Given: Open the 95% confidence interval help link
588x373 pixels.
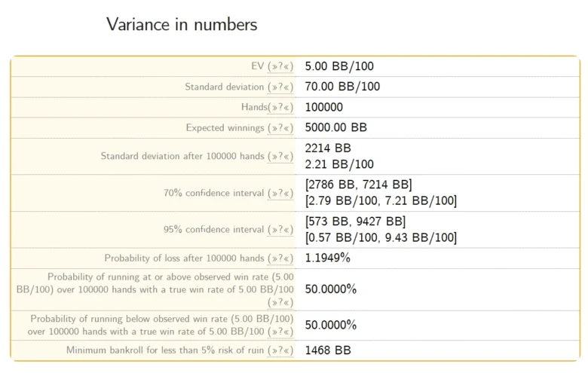Looking at the screenshot, I should (280, 229).
